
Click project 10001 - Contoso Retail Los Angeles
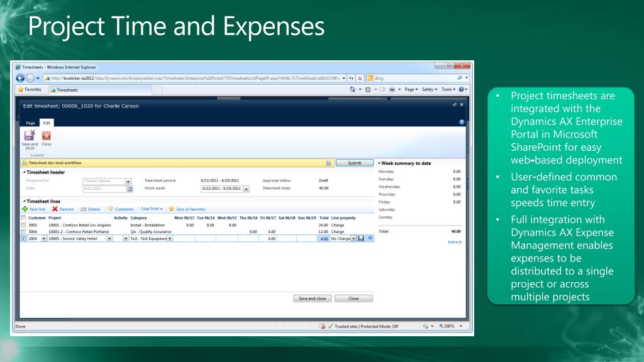(x=80, y=226)
